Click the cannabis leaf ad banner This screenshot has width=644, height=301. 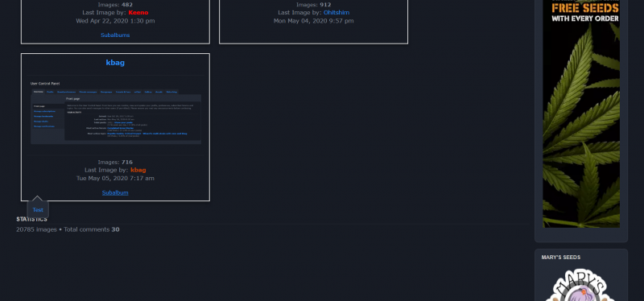(581, 113)
